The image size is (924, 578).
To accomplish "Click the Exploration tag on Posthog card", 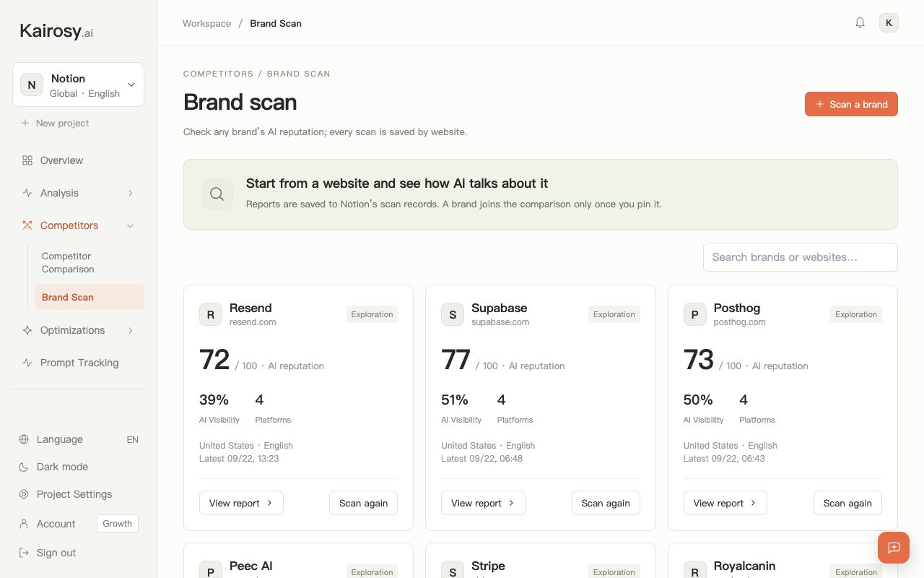I will pos(856,314).
